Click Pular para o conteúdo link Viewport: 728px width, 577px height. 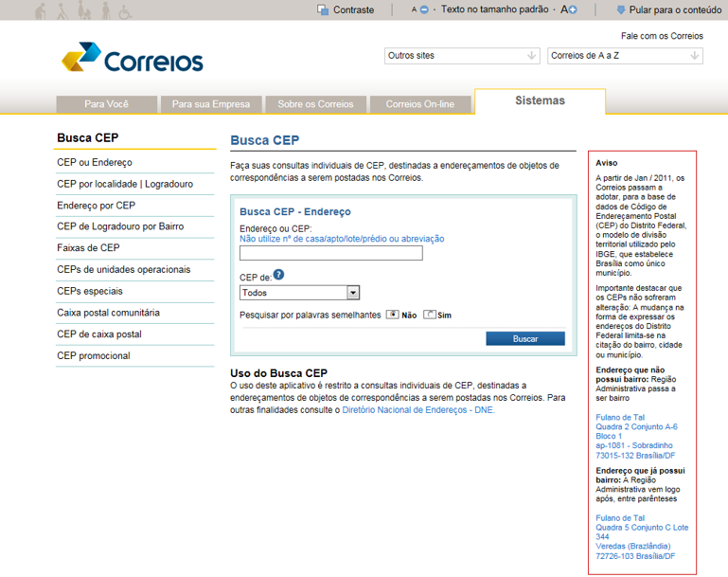tap(675, 9)
